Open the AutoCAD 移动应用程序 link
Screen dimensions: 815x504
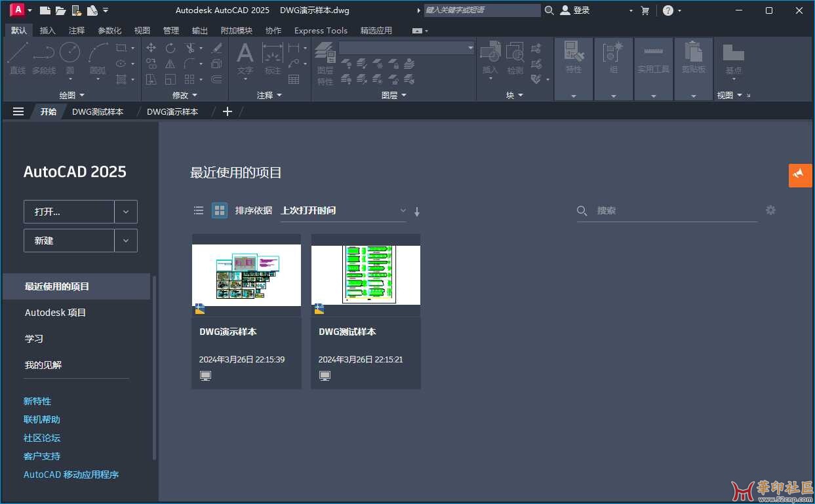pos(71,475)
